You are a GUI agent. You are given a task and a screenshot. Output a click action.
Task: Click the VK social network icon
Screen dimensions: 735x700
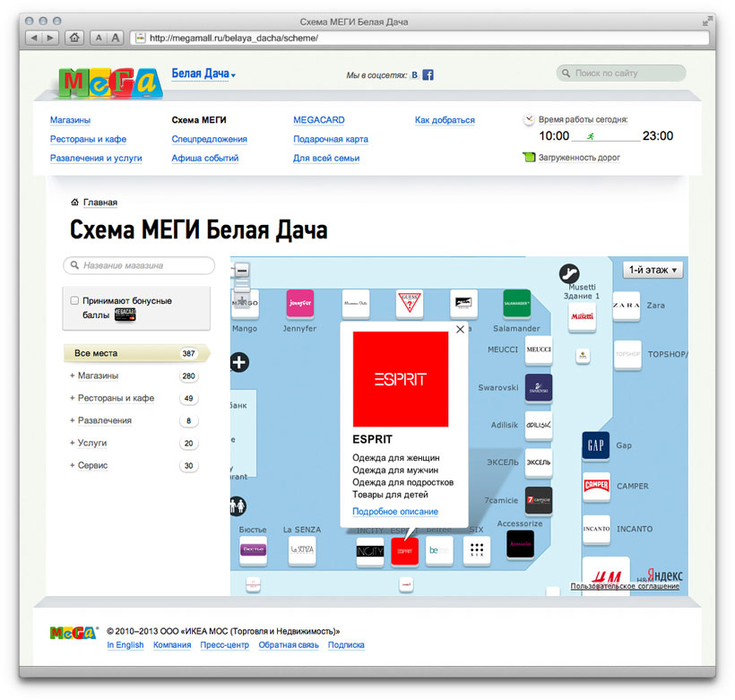(414, 75)
